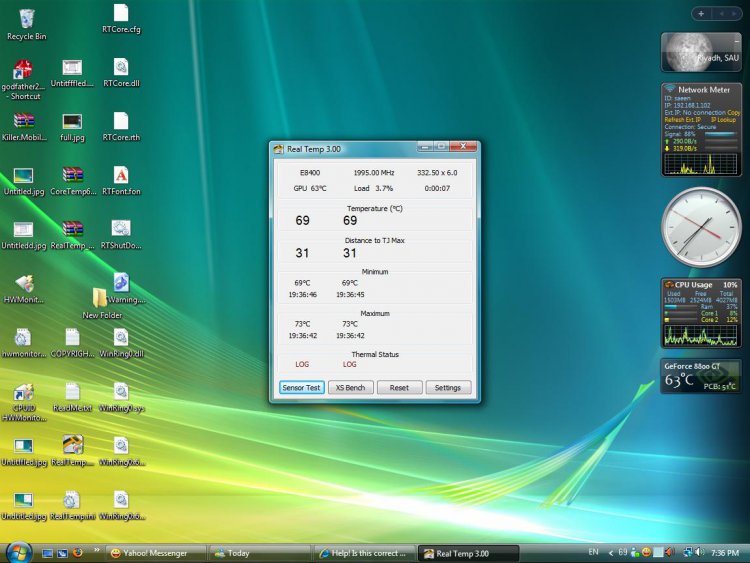Click the Real Temp 3.00 taskbar button
This screenshot has width=750, height=563.
469,553
